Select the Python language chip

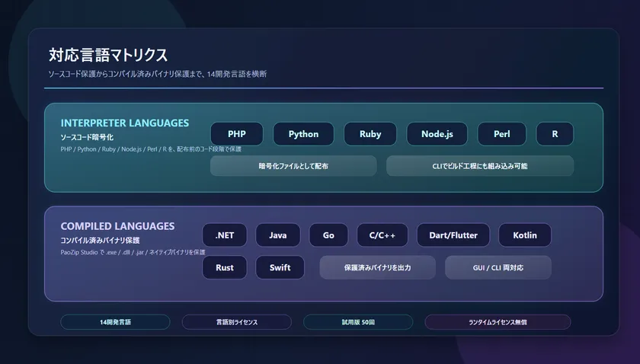tap(303, 134)
